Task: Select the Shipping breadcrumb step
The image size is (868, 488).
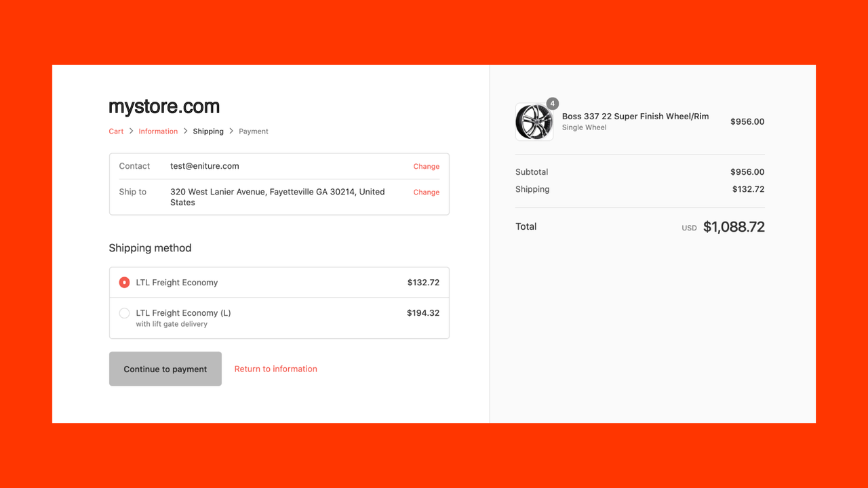Action: click(208, 131)
